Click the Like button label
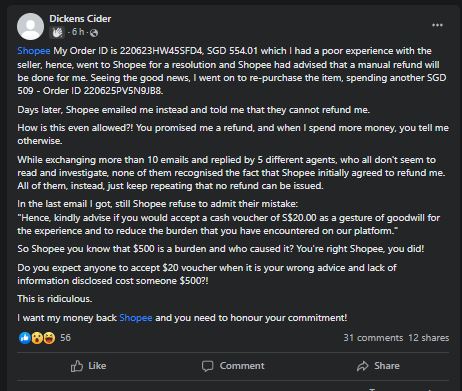The image size is (462, 391). coord(97,366)
